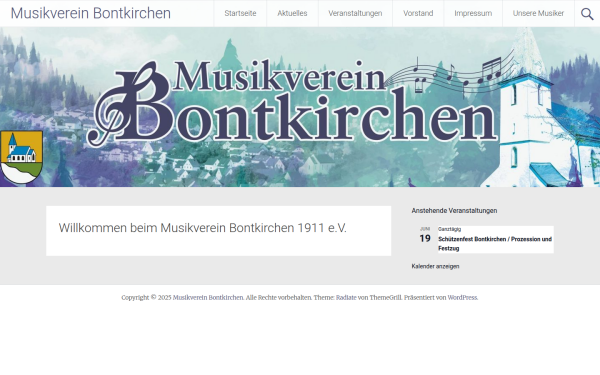
Task: Go to the Aktuelles menu page
Action: [x=292, y=13]
